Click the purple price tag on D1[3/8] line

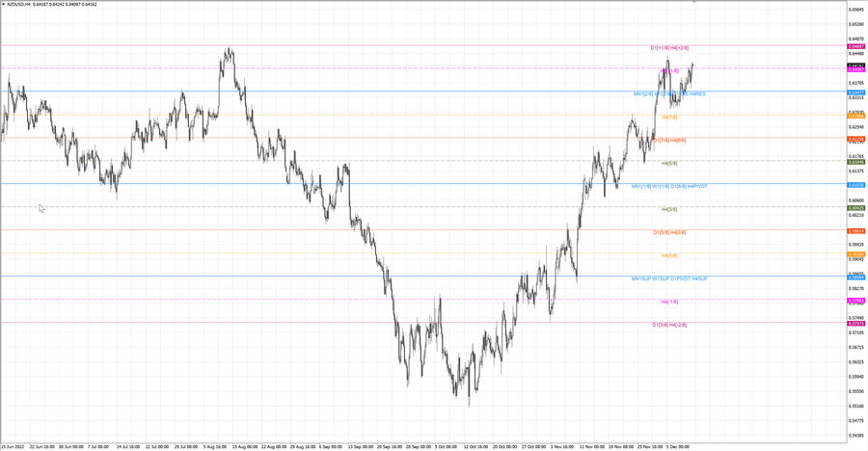tap(855, 323)
